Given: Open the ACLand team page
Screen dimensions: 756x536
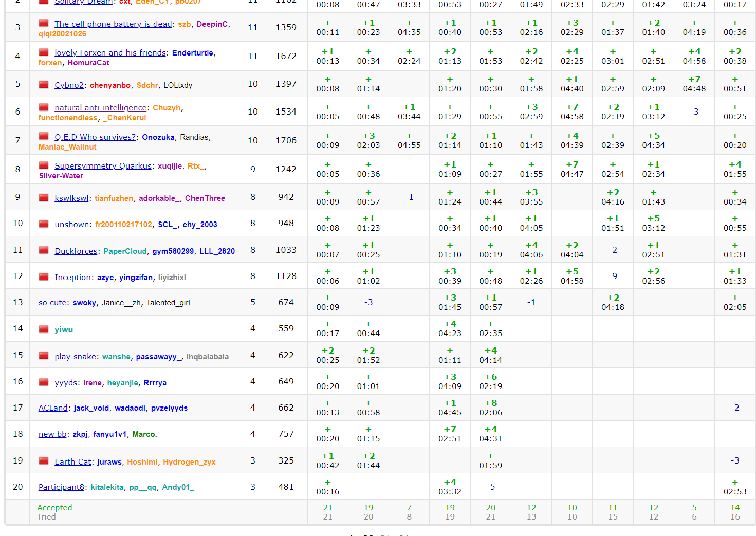Looking at the screenshot, I should click(53, 408).
